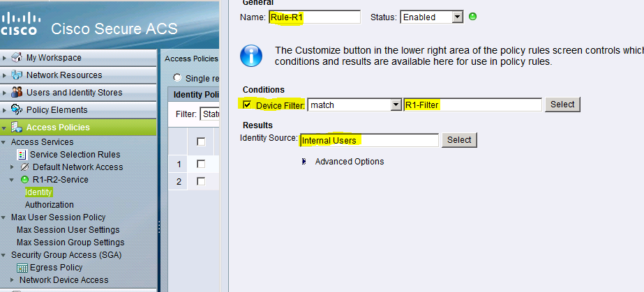This screenshot has height=292, width=644.
Task: Click the green Enabled status indicator
Action: [x=473, y=17]
